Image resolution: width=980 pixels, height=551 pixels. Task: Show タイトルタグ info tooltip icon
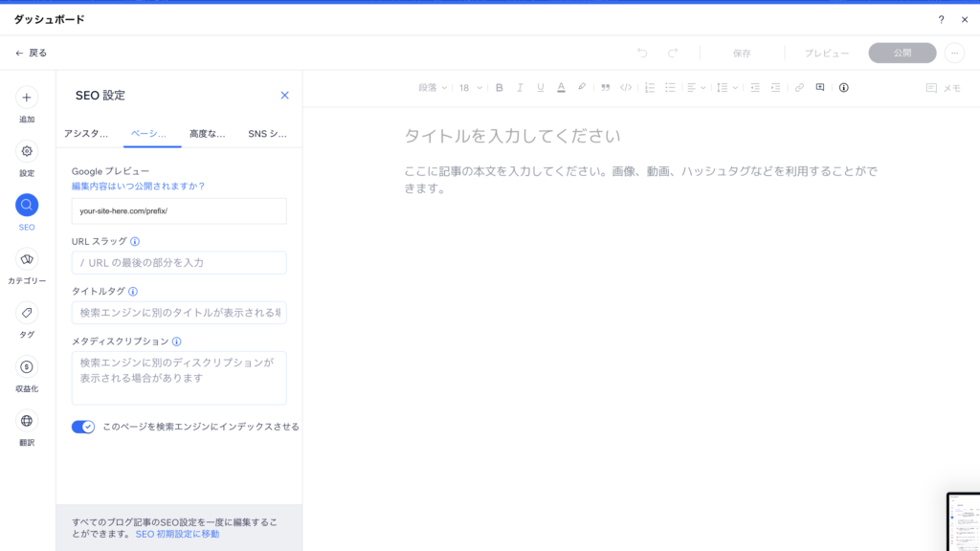(x=132, y=292)
